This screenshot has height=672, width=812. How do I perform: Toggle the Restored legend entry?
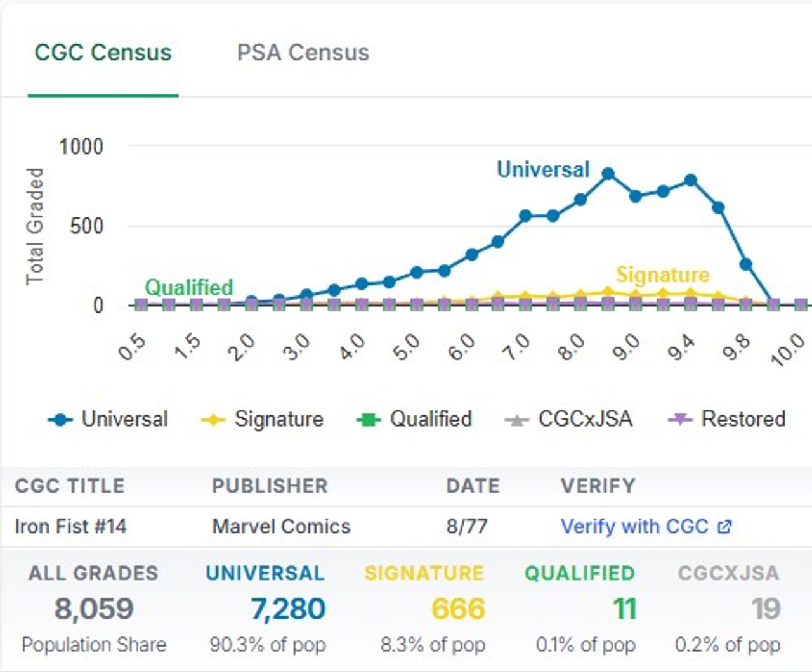point(743,419)
